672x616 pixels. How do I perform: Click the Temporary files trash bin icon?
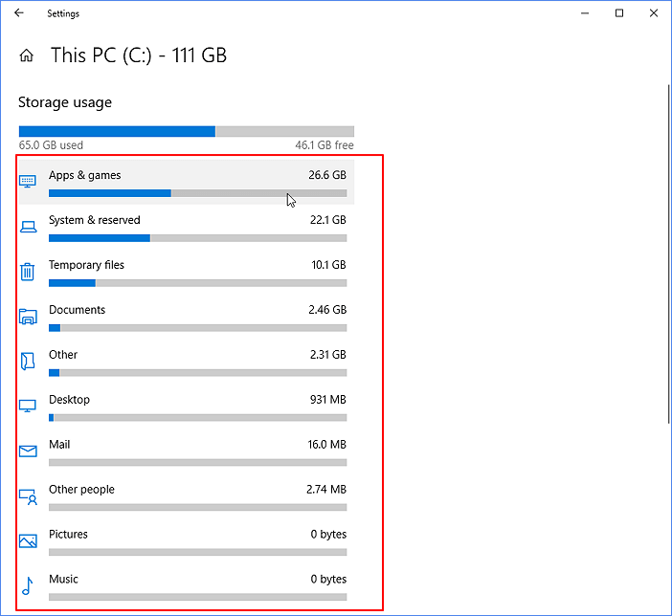[x=28, y=272]
